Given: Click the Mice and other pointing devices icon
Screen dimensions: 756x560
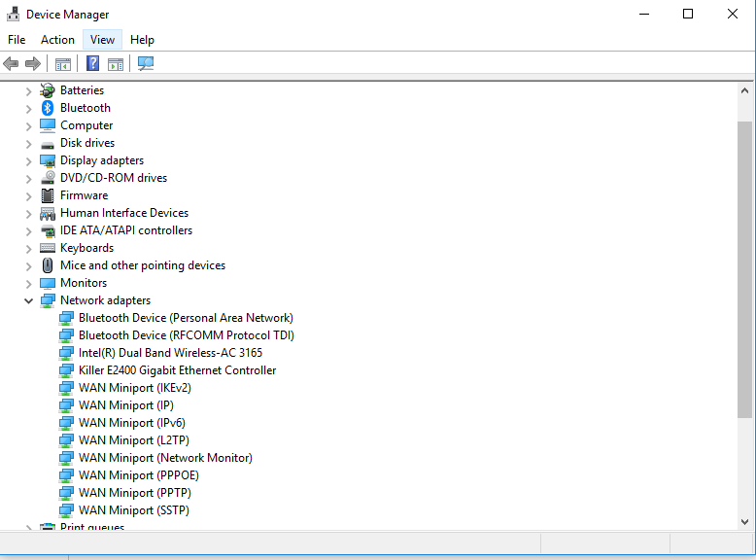Looking at the screenshot, I should 48,265.
